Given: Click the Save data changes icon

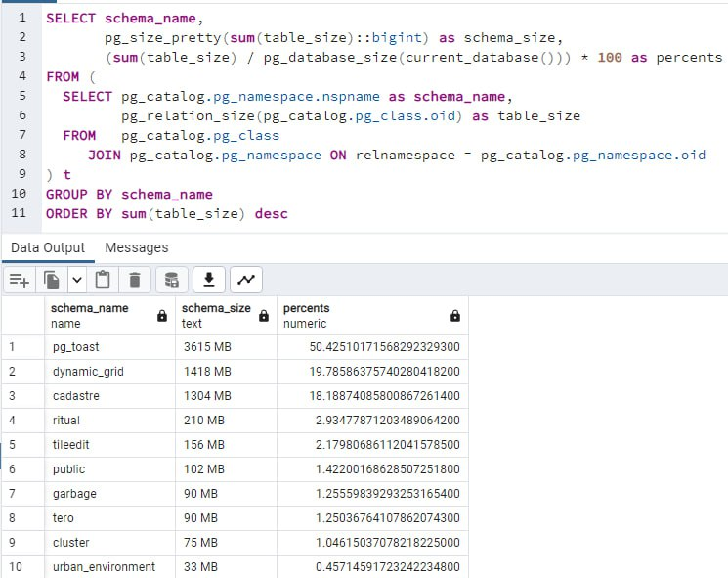Looking at the screenshot, I should tap(171, 280).
